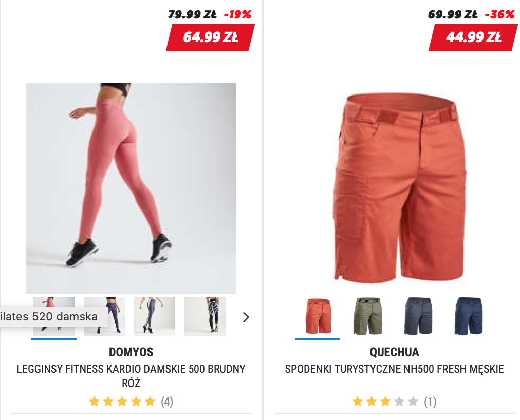Select the purple patterned leggings thumbnail
This screenshot has width=520, height=420.
104,316
